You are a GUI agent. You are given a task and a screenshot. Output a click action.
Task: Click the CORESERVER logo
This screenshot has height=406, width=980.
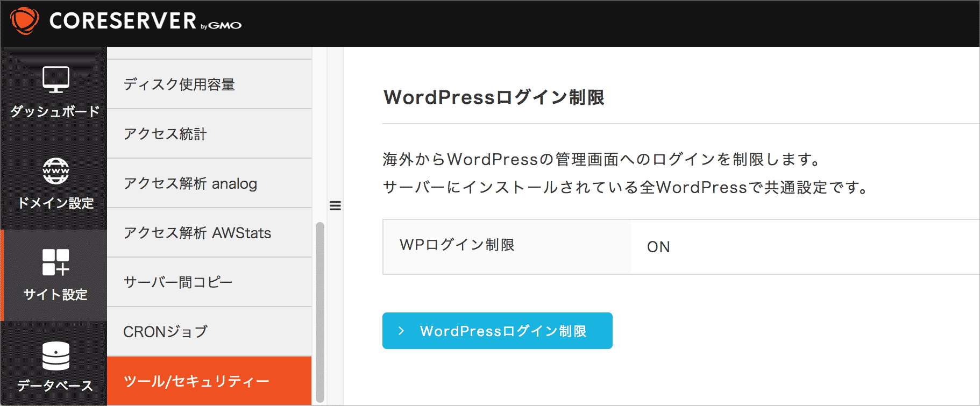(126, 22)
